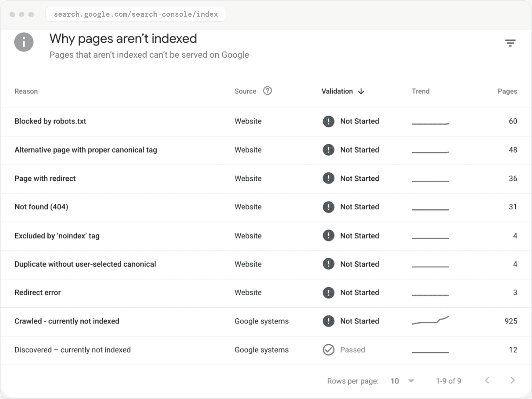Sort by the Reason column header
Image resolution: width=532 pixels, height=399 pixels.
click(x=26, y=91)
